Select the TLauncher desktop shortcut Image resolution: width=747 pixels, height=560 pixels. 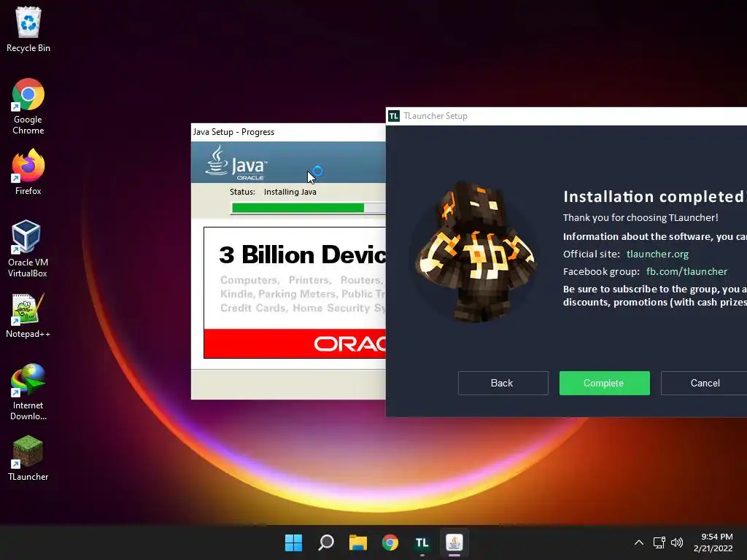tap(28, 458)
